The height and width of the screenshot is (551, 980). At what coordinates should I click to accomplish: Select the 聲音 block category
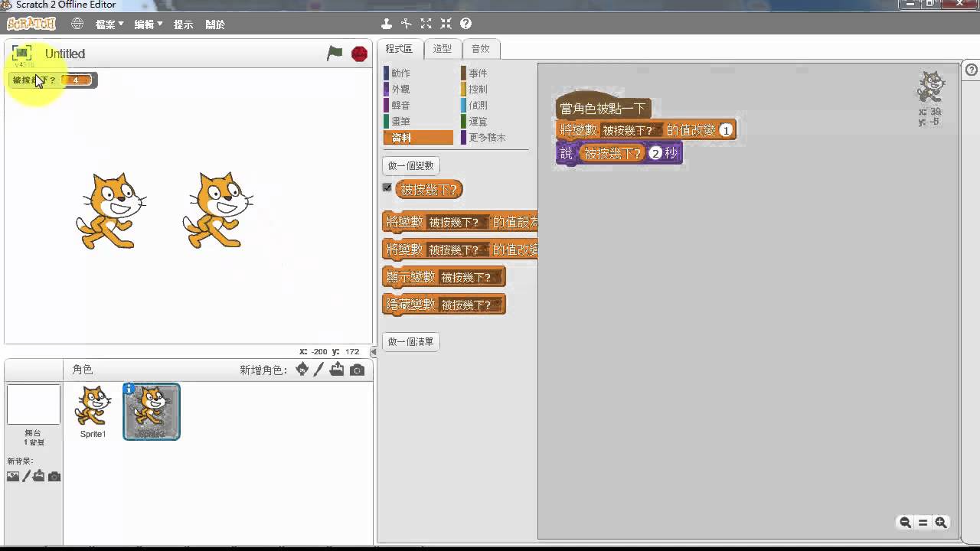pyautogui.click(x=418, y=106)
